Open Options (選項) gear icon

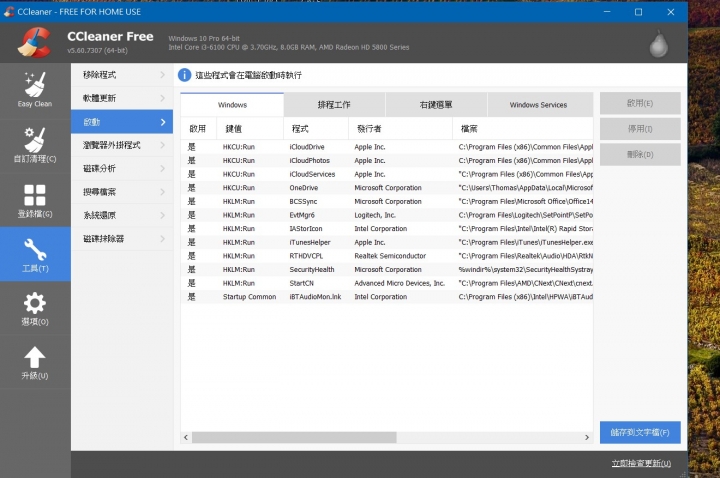tap(35, 309)
